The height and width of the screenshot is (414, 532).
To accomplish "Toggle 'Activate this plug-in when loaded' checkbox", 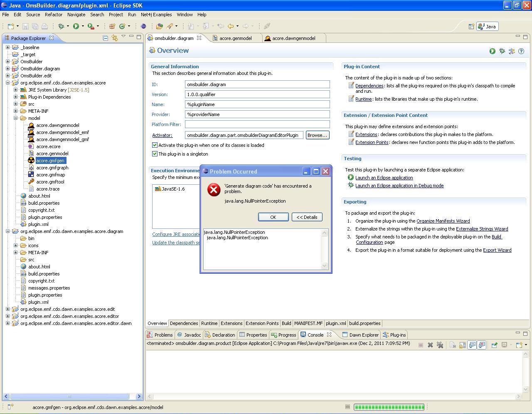I will pyautogui.click(x=155, y=145).
